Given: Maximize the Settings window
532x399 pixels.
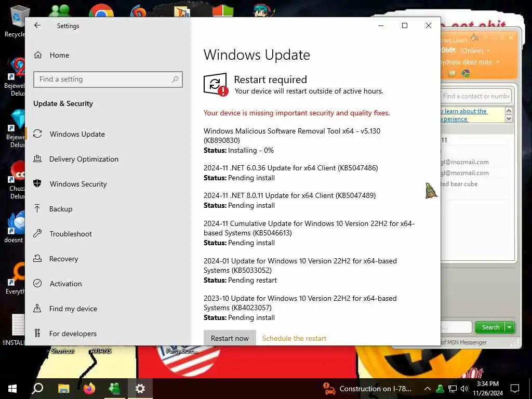Looking at the screenshot, I should tap(404, 25).
